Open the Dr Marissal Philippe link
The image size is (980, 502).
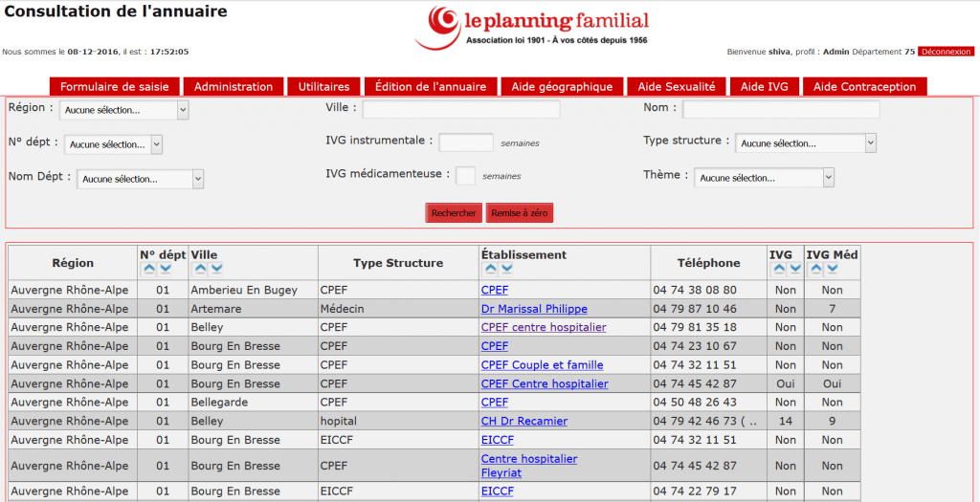click(x=534, y=309)
